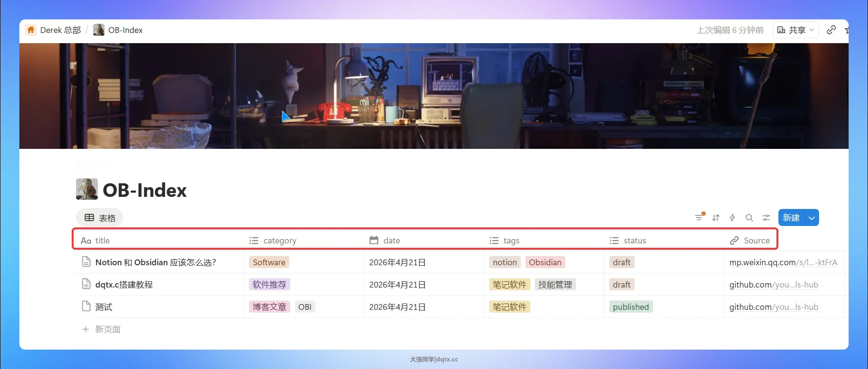
Task: Click the home icon for Derek 总部
Action: pyautogui.click(x=31, y=30)
